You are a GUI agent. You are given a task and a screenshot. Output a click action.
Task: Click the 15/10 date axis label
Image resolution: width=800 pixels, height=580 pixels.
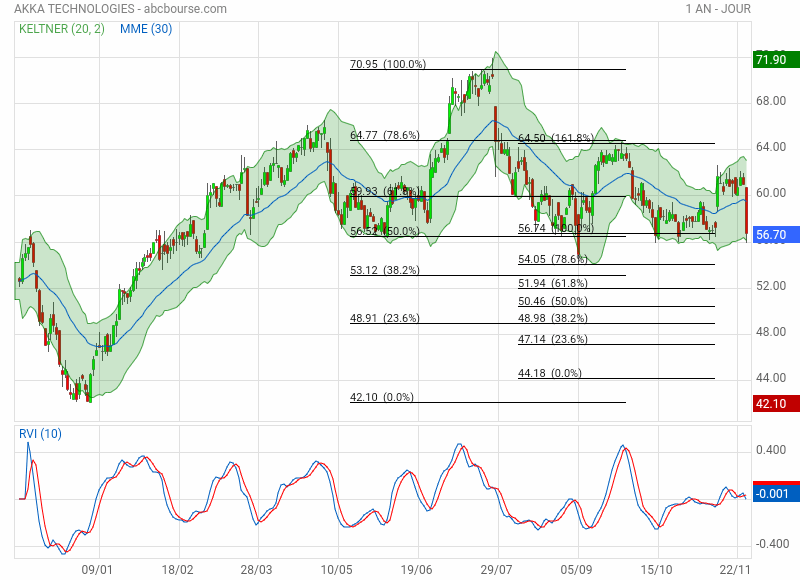click(x=656, y=569)
